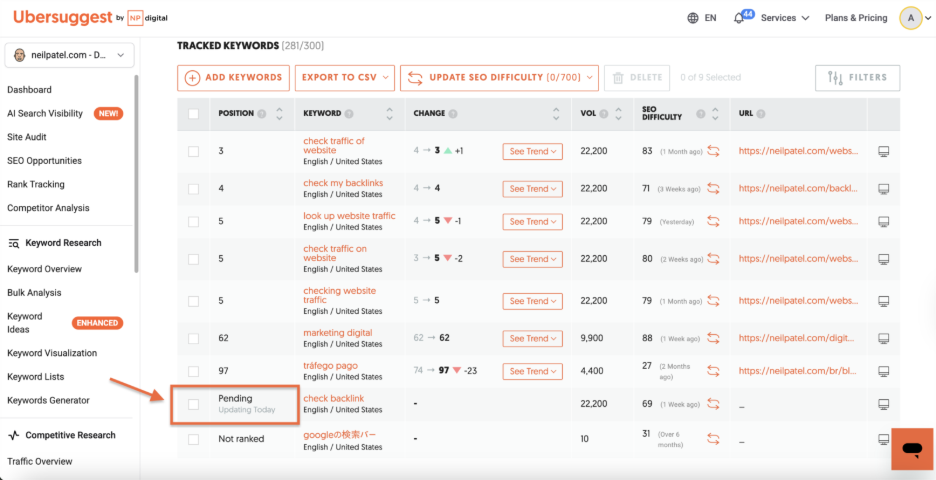
Task: Open URL link for marketing digital row
Action: (796, 339)
